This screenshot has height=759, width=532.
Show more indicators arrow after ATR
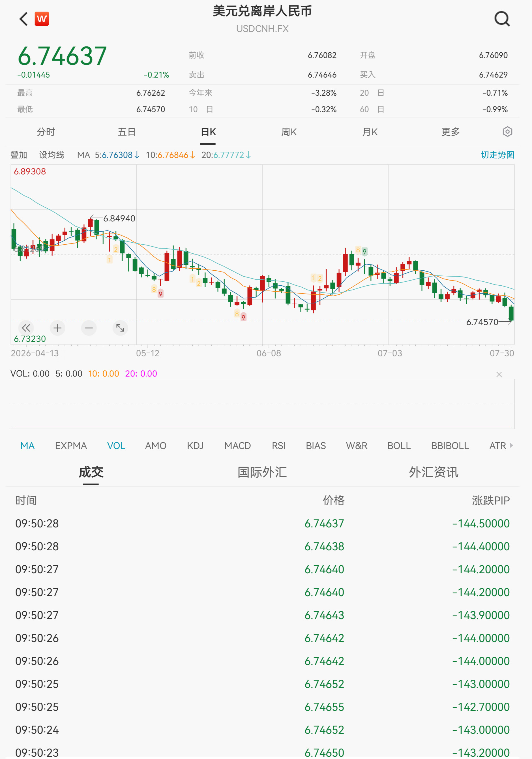click(512, 445)
